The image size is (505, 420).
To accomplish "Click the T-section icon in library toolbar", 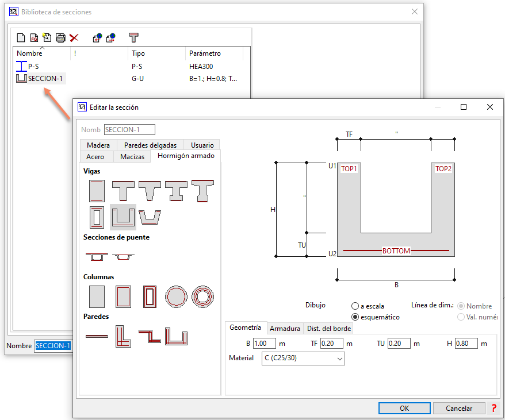I will point(133,38).
